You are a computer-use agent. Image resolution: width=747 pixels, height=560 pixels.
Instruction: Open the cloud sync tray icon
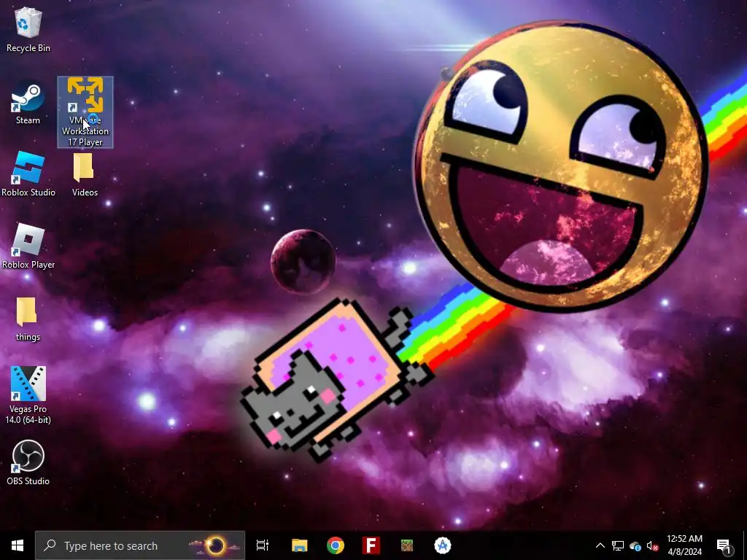(x=635, y=546)
